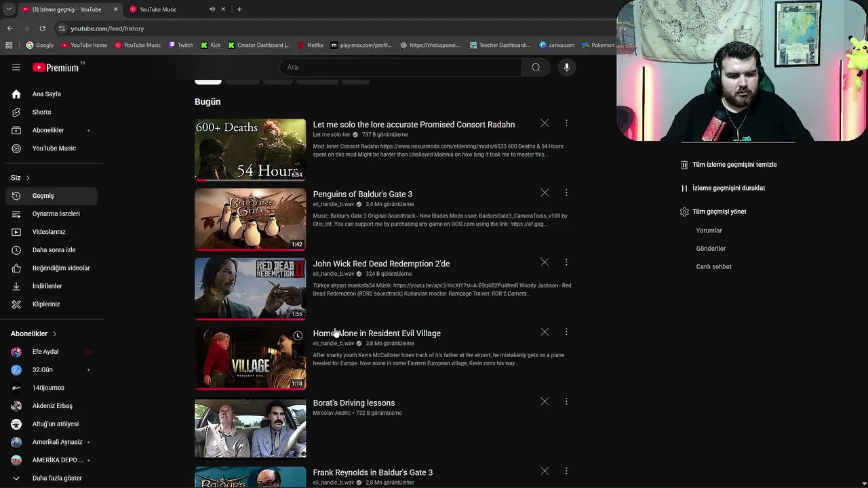Open Klipleriniz in sidebar

(52, 304)
